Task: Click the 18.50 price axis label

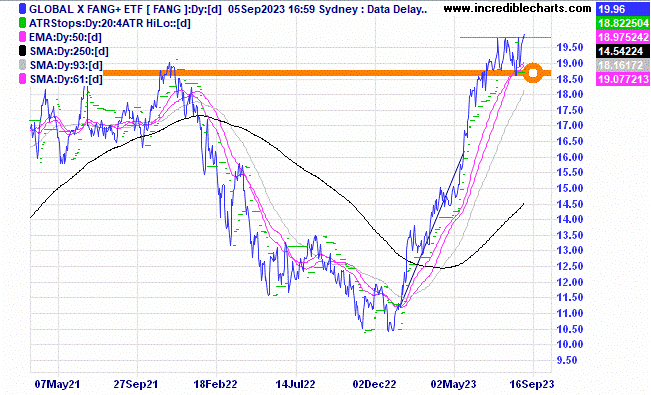Action: [570, 79]
